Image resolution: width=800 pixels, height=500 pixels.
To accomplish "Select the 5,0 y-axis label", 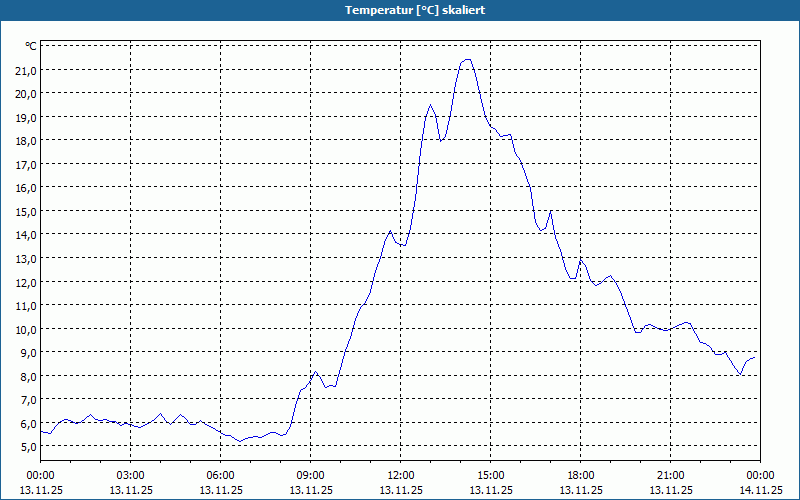I will 26,447.
